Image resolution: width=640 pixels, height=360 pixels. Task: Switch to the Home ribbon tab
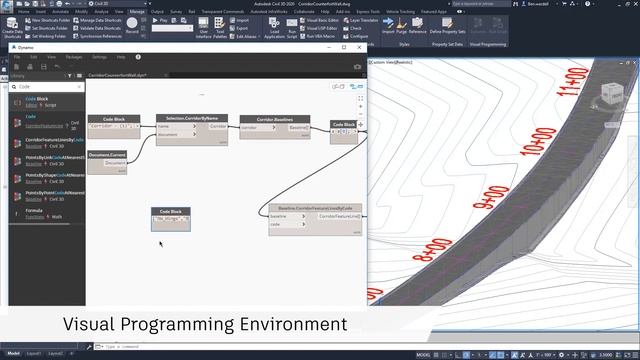[x=24, y=12]
